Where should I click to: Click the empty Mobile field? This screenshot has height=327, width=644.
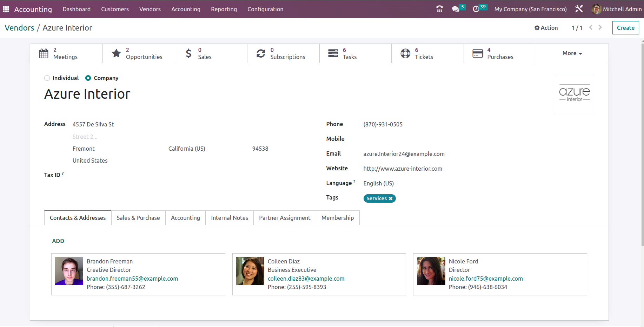479,139
